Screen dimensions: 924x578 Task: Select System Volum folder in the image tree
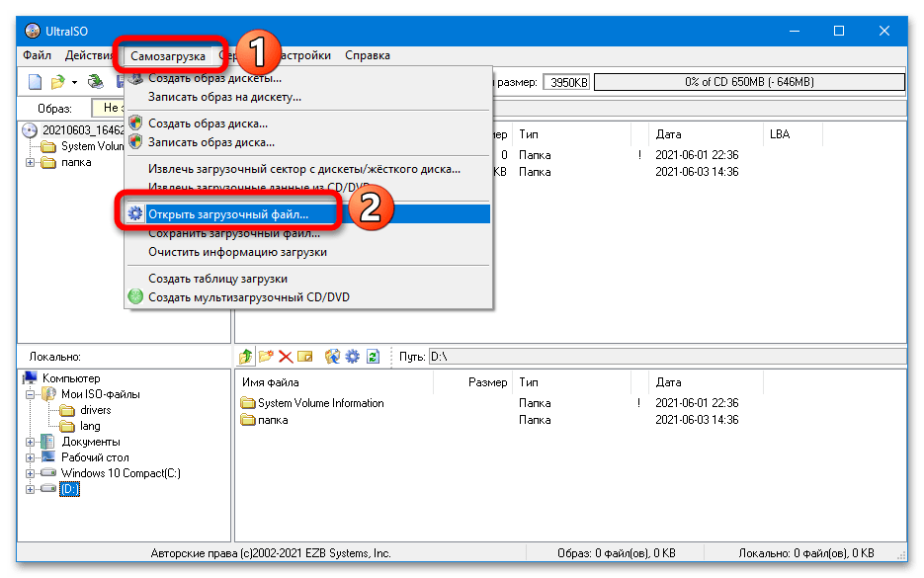pos(93,146)
